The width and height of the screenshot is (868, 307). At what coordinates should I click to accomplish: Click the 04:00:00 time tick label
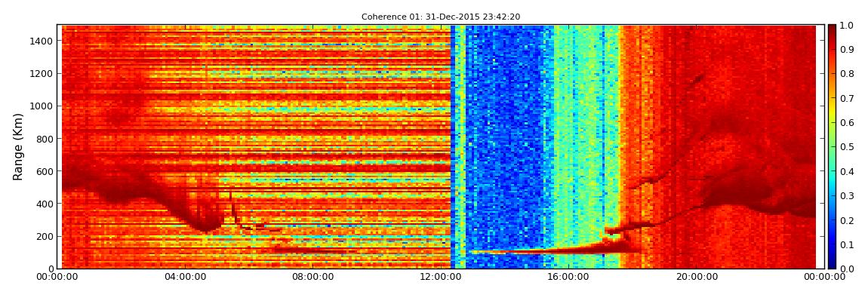pyautogui.click(x=186, y=277)
